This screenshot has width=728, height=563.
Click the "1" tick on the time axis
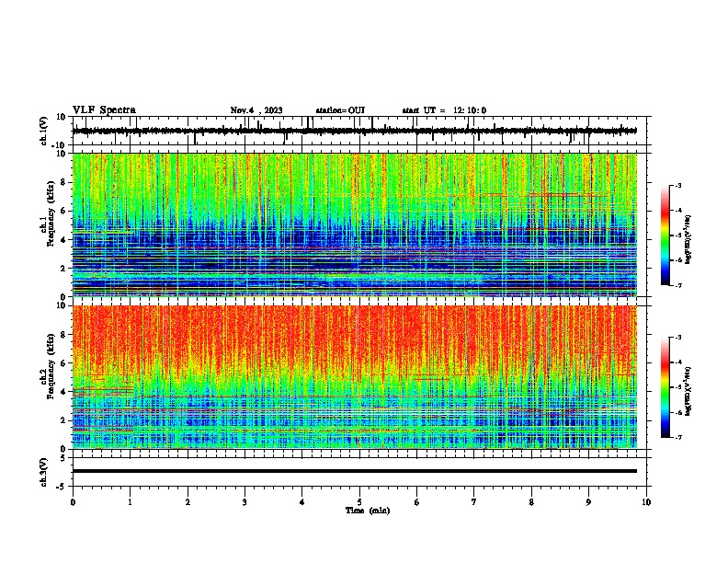[130, 502]
